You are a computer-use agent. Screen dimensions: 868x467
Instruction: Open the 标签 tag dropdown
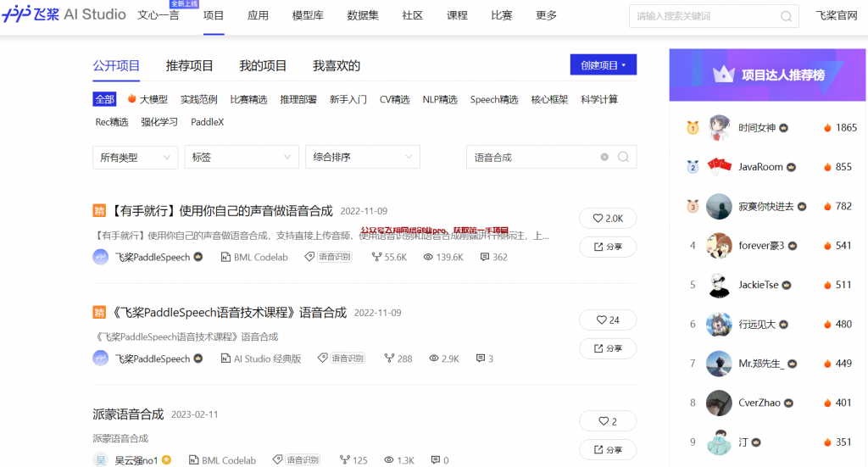click(241, 157)
